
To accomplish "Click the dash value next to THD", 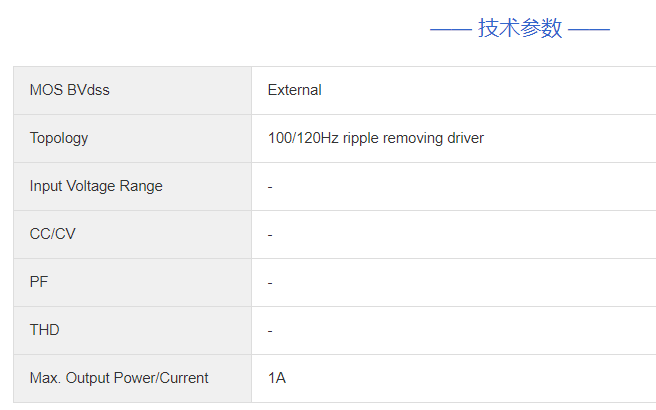I will pos(270,331).
